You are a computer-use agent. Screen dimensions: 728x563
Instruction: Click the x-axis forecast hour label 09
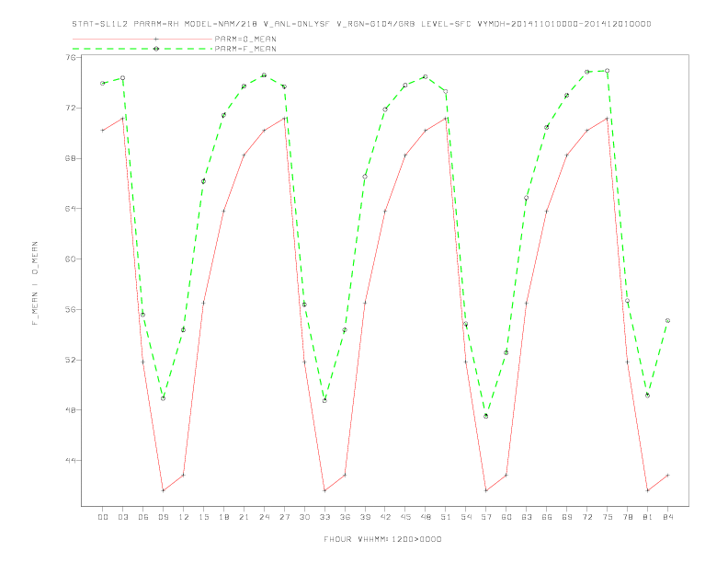coord(163,517)
